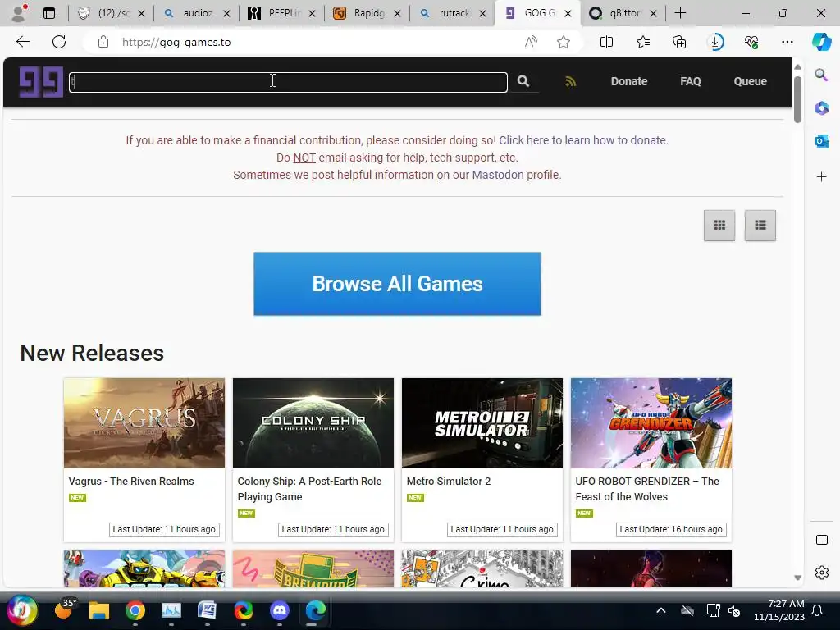Image resolution: width=840 pixels, height=630 pixels.
Task: Open Discord from taskbar
Action: [x=279, y=610]
